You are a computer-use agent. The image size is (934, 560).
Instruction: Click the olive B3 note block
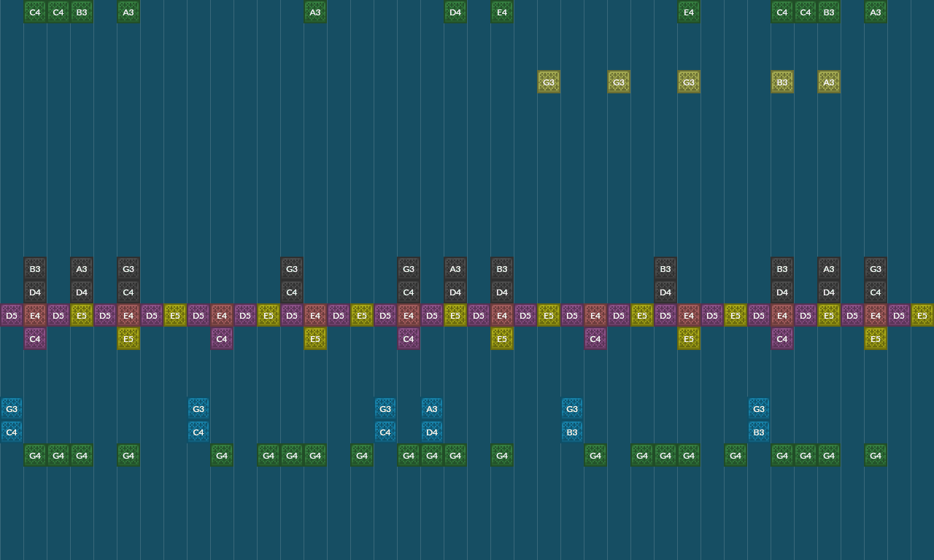(x=782, y=82)
